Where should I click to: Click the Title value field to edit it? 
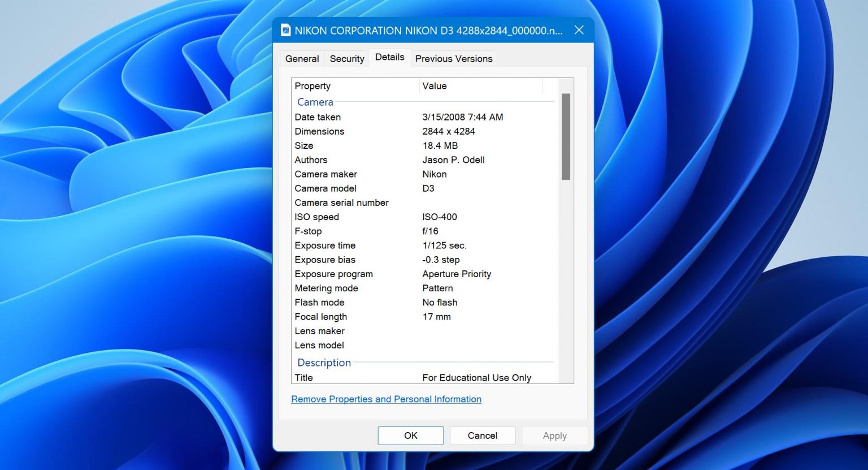click(x=476, y=377)
